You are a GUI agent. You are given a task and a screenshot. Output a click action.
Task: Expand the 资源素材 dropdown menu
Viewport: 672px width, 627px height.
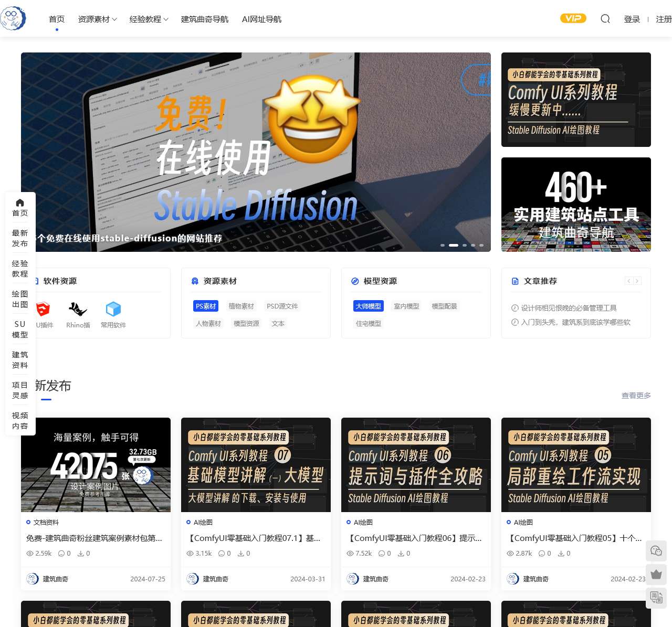tap(97, 19)
